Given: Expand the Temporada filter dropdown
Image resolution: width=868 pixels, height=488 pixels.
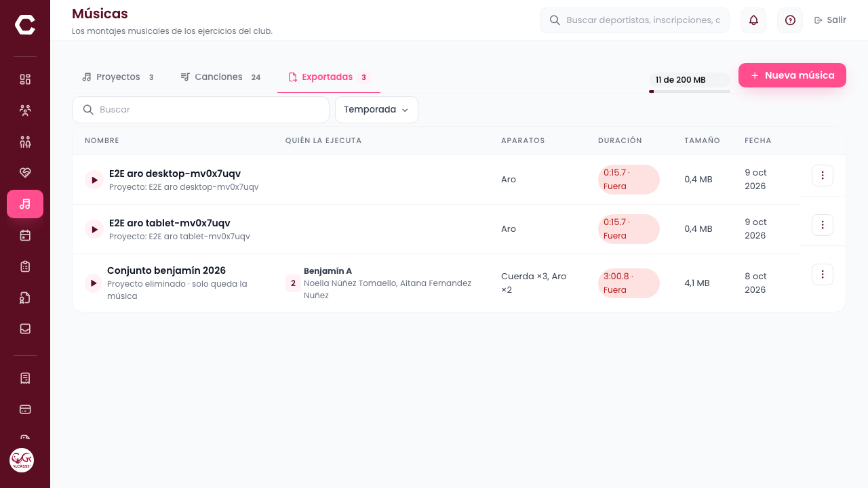Looking at the screenshot, I should click(376, 110).
